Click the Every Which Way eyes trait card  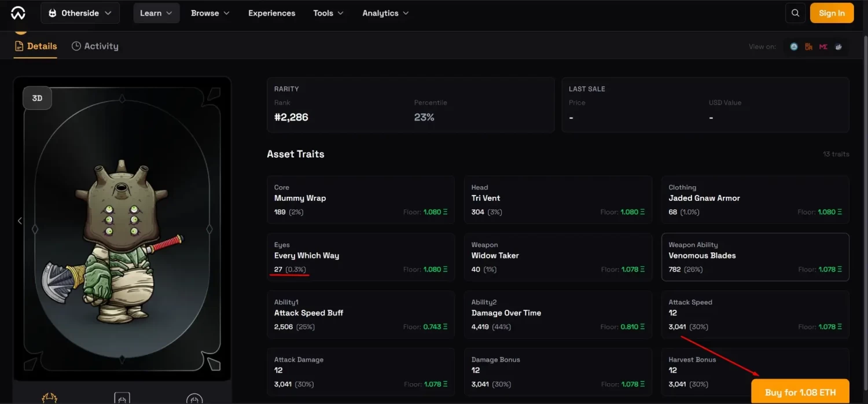point(361,256)
